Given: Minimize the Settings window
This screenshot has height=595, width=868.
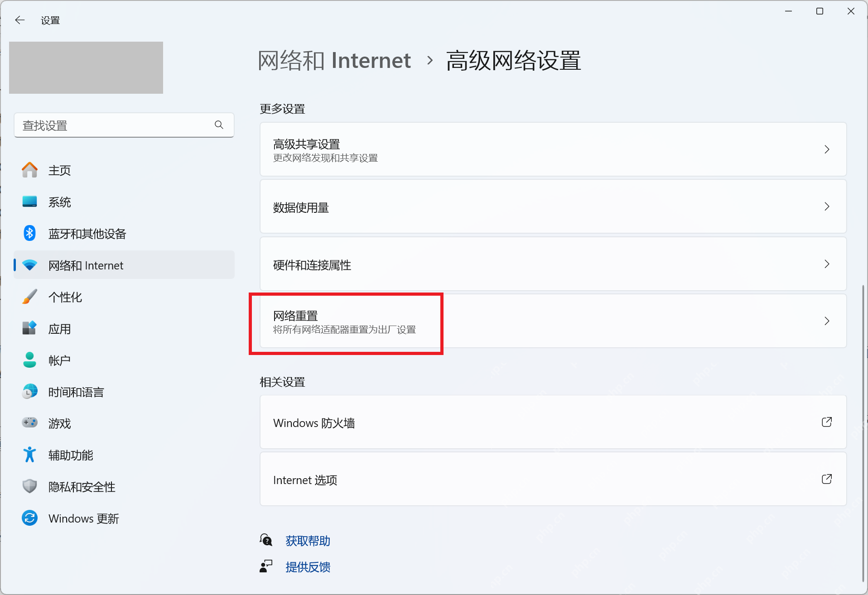Looking at the screenshot, I should pos(789,11).
